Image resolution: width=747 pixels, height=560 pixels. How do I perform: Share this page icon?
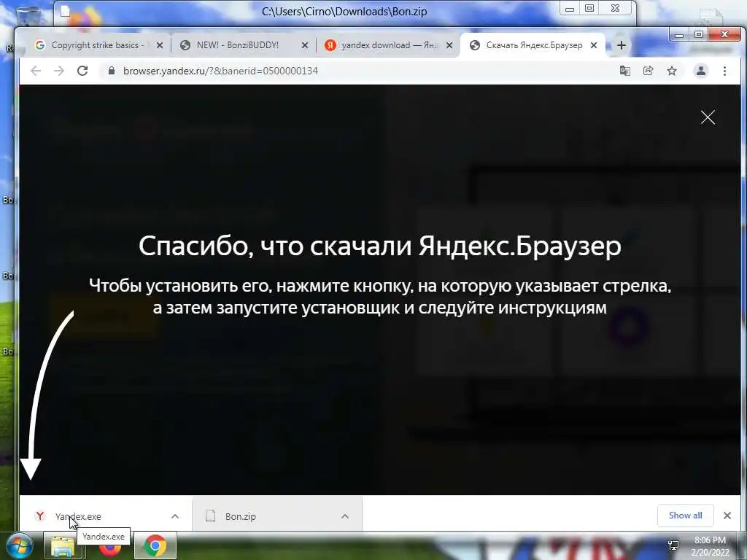[x=648, y=71]
